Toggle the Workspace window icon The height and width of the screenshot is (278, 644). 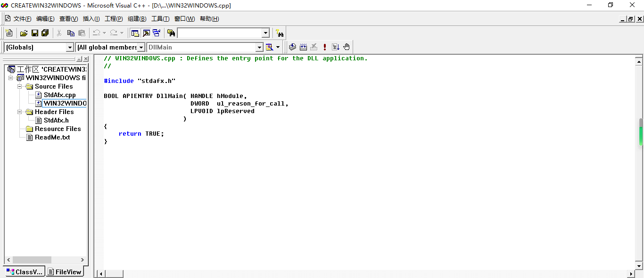coord(135,33)
